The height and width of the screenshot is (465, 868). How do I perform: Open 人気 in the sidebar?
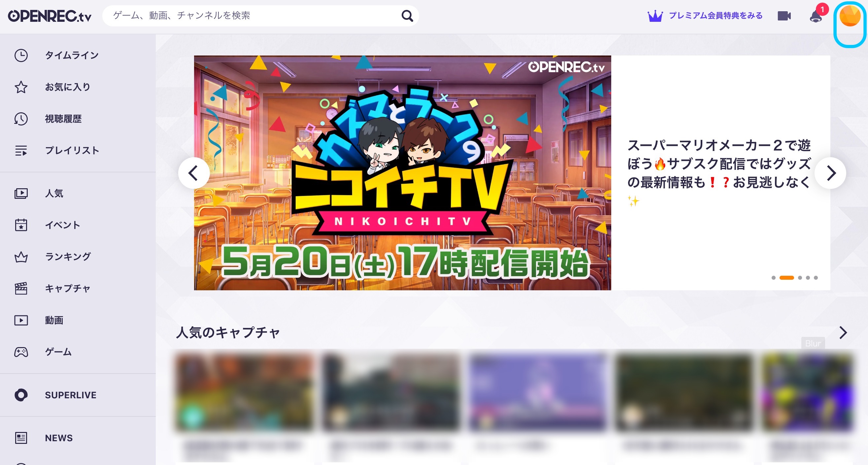54,194
